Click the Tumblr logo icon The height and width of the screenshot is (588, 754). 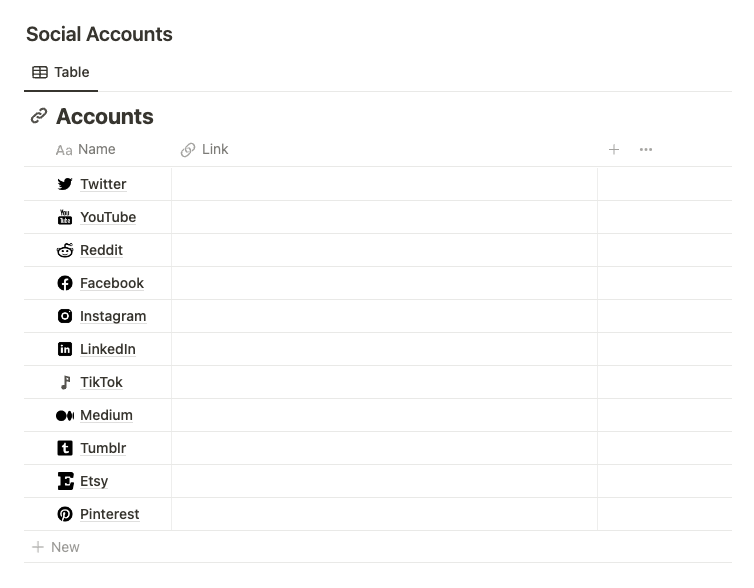click(x=65, y=448)
